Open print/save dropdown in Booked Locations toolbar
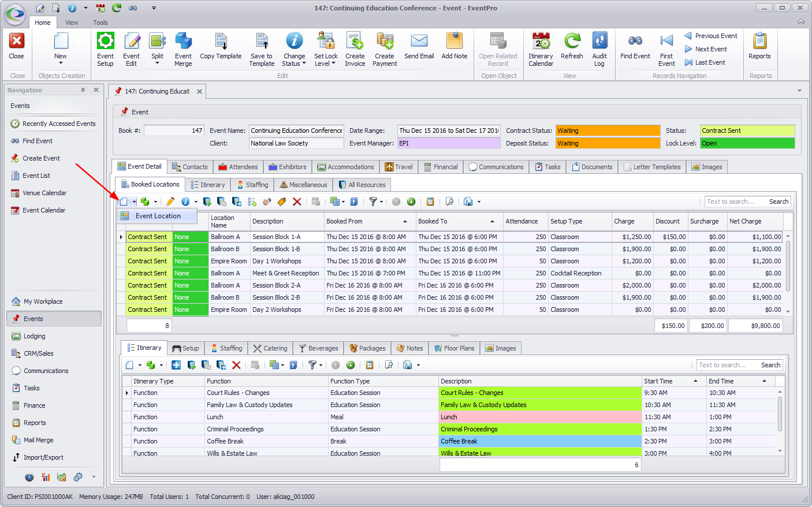812x507 pixels. point(479,202)
